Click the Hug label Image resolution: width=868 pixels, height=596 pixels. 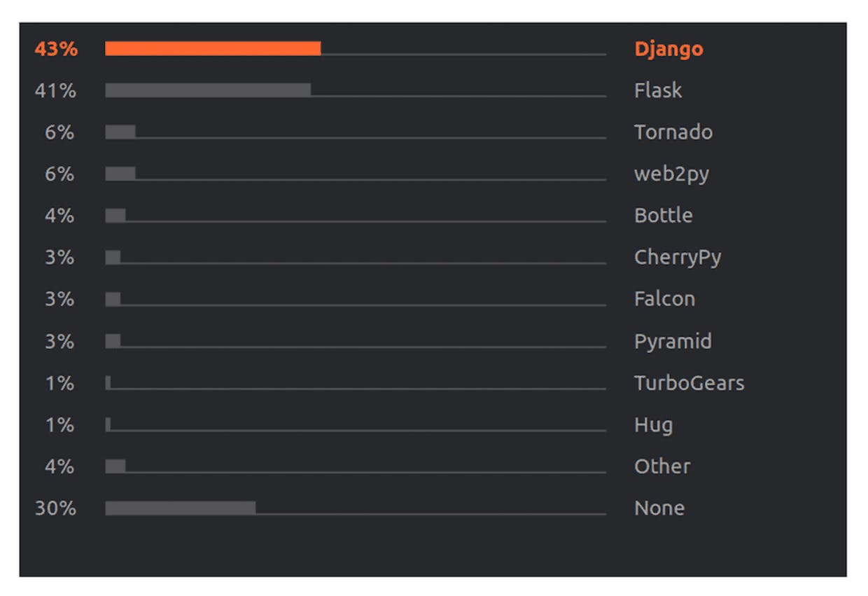click(653, 425)
